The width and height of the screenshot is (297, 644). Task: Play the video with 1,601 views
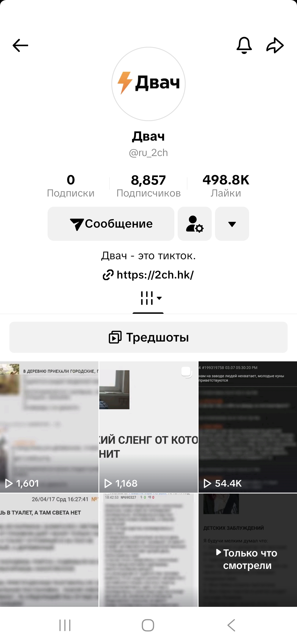pos(49,427)
